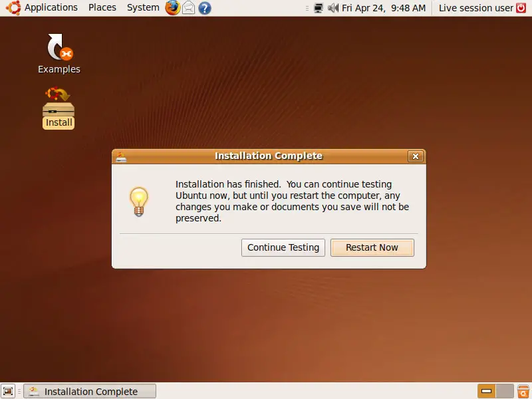Click the installer icon in dialog title bar
Screen dimensions: 532x399
point(121,157)
